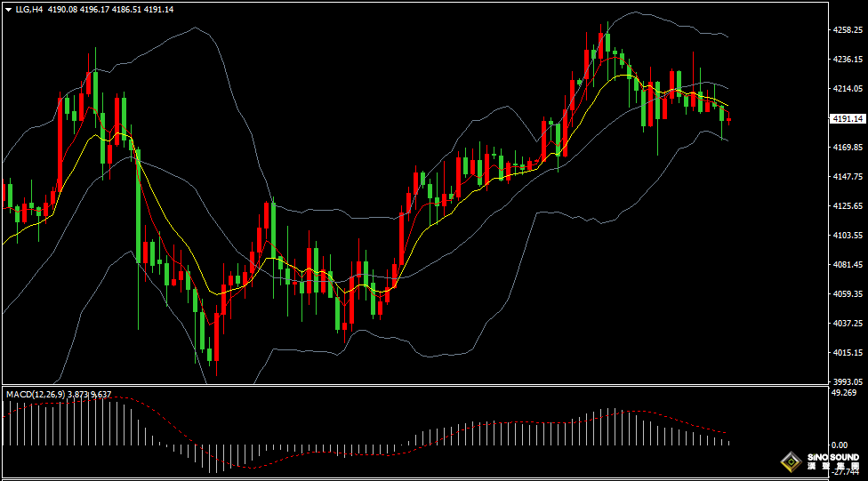
Task: Click the 3993.05 price axis label
Action: [x=846, y=381]
